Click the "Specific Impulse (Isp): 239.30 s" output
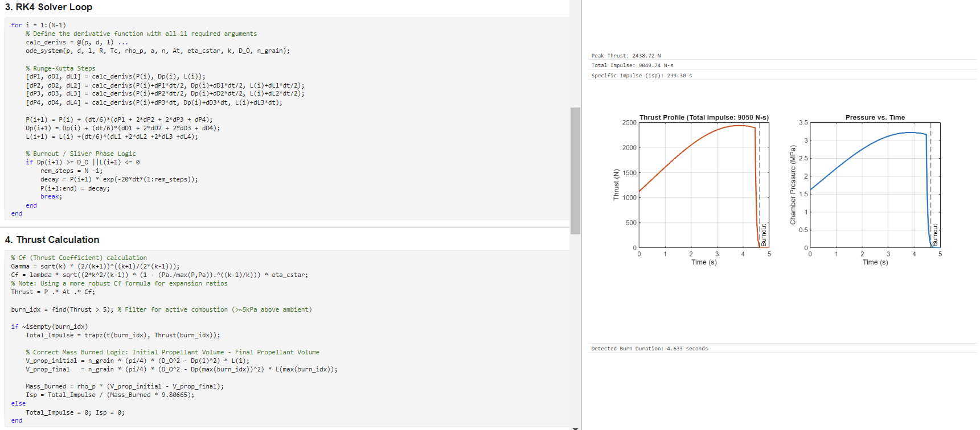This screenshot has width=980, height=430. [x=642, y=76]
